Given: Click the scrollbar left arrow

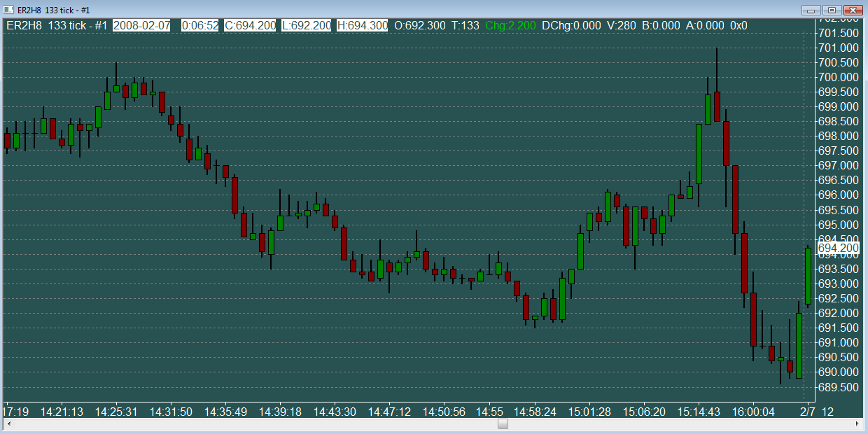Looking at the screenshot, I should (6, 424).
